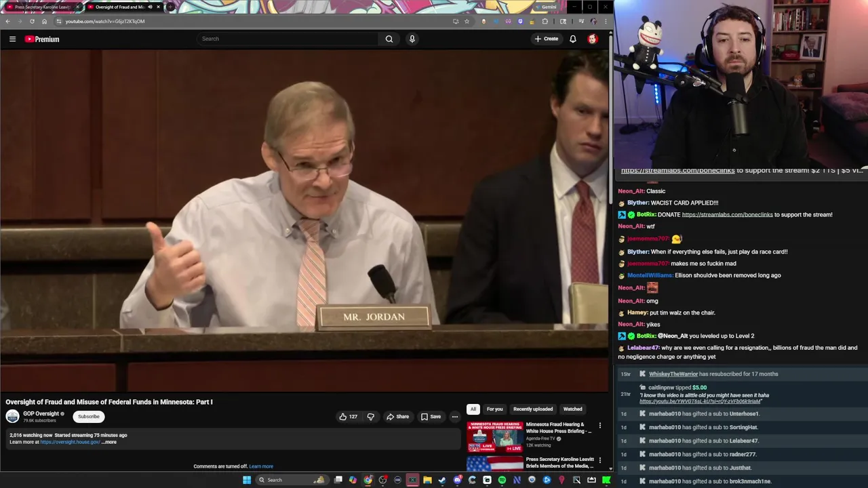Open streamlabs.com/boneclinks link in BotRix message
868x488 pixels.
pyautogui.click(x=727, y=214)
